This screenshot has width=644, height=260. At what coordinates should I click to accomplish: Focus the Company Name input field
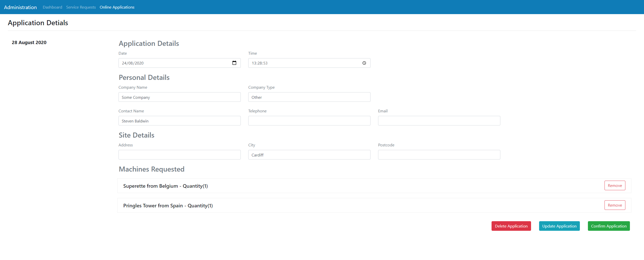179,97
